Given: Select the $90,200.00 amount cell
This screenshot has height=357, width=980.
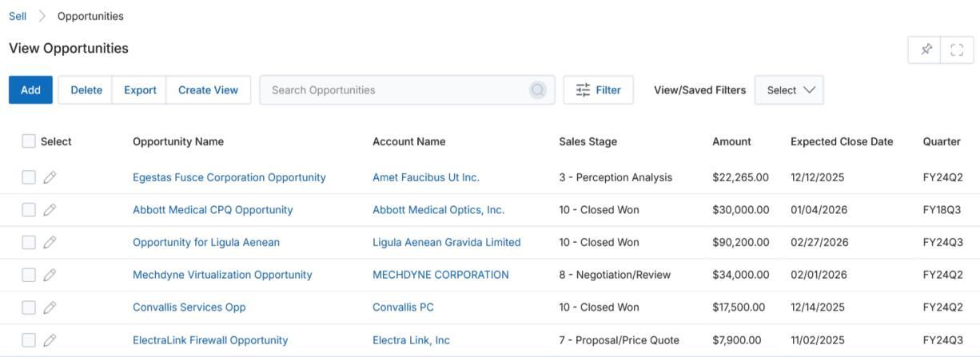Looking at the screenshot, I should 741,242.
